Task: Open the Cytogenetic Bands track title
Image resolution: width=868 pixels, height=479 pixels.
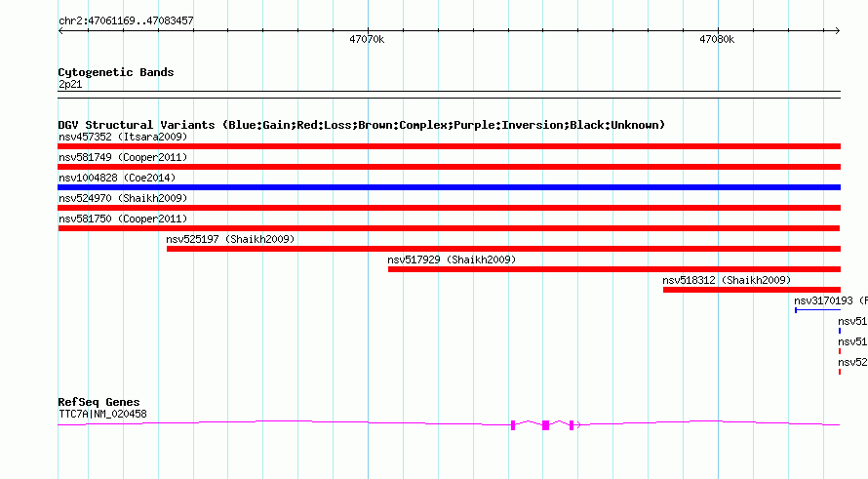Action: [116, 72]
